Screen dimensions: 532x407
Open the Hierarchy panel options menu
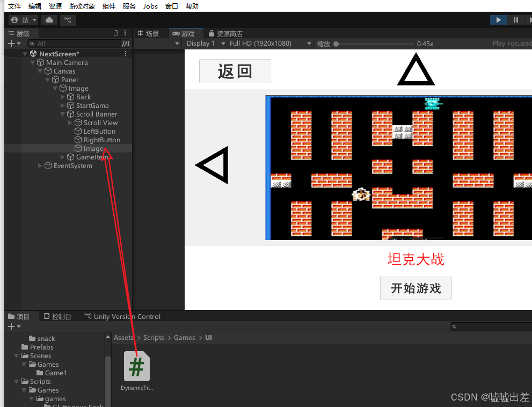pos(125,33)
